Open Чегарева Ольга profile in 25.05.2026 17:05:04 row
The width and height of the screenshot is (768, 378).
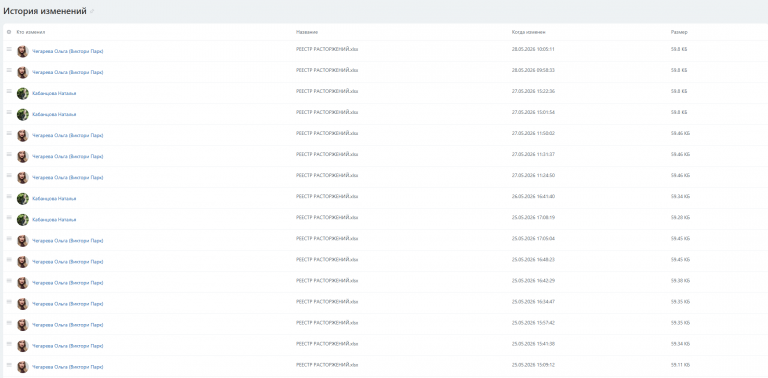[68, 241]
